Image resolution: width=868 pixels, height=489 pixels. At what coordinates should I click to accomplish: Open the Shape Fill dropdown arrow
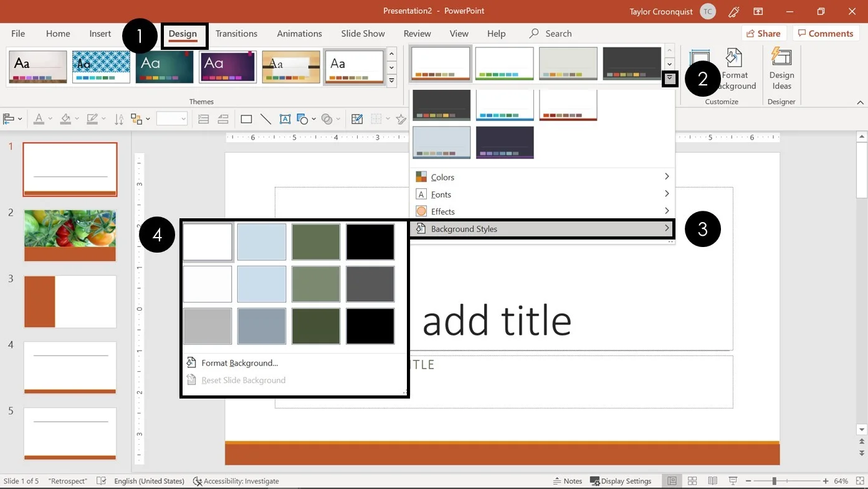pyautogui.click(x=77, y=119)
